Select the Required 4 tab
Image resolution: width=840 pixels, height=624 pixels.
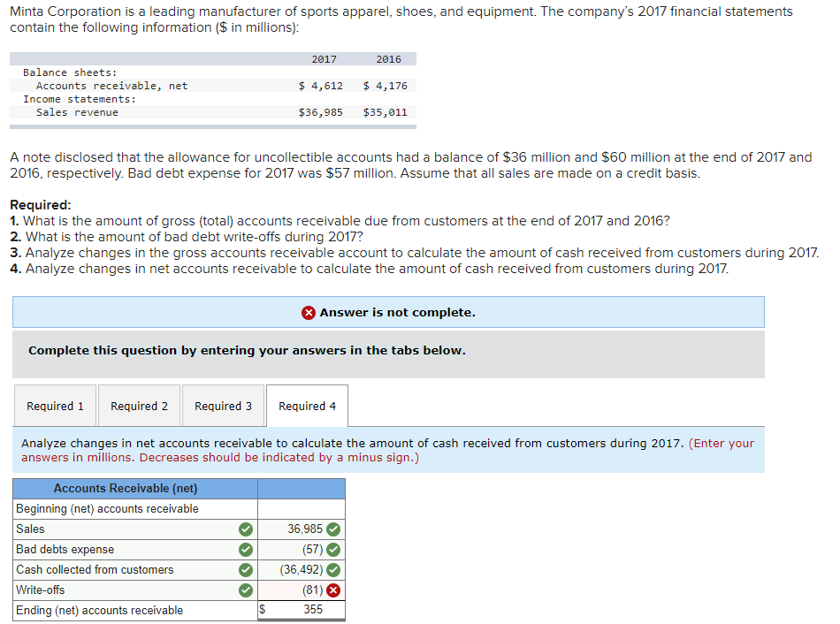tap(307, 406)
